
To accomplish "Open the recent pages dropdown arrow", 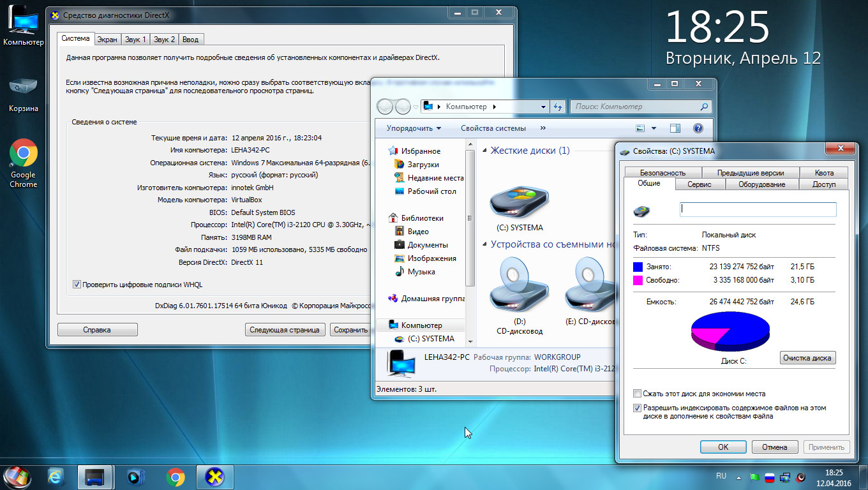I will (415, 107).
